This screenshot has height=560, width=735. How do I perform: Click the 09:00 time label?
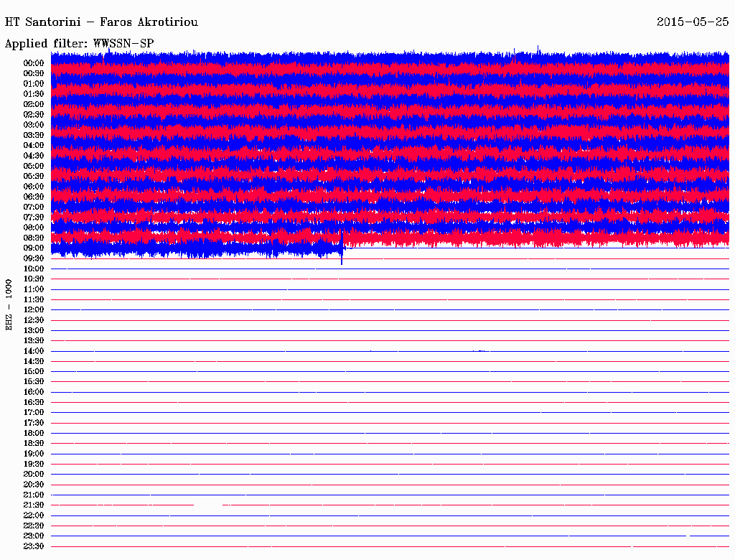coord(34,248)
